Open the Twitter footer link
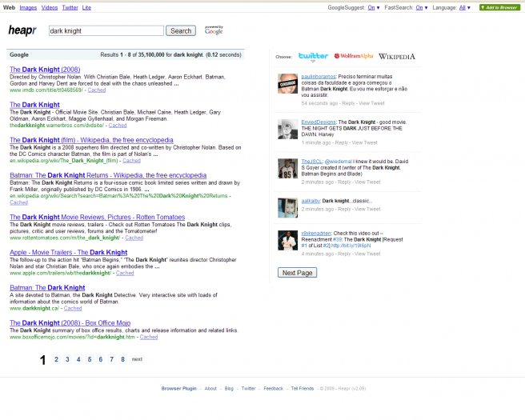Viewport: 525px width, 420px height. (248, 389)
